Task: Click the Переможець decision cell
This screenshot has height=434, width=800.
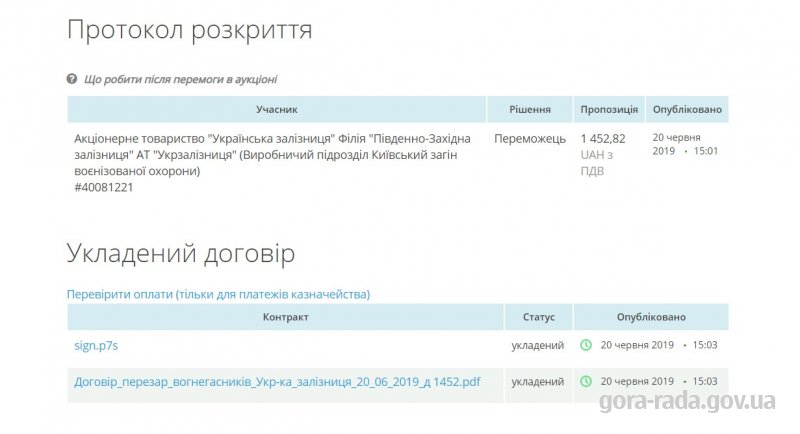Action: click(530, 139)
